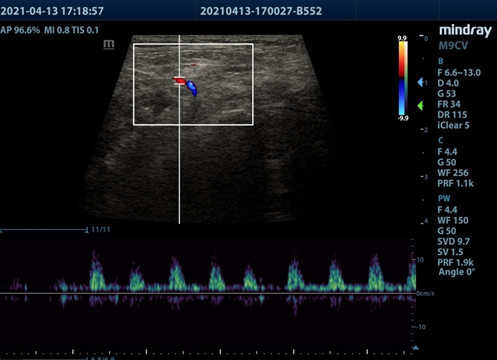497x360 pixels.
Task: Select the B mode section label
Action: [x=441, y=61]
